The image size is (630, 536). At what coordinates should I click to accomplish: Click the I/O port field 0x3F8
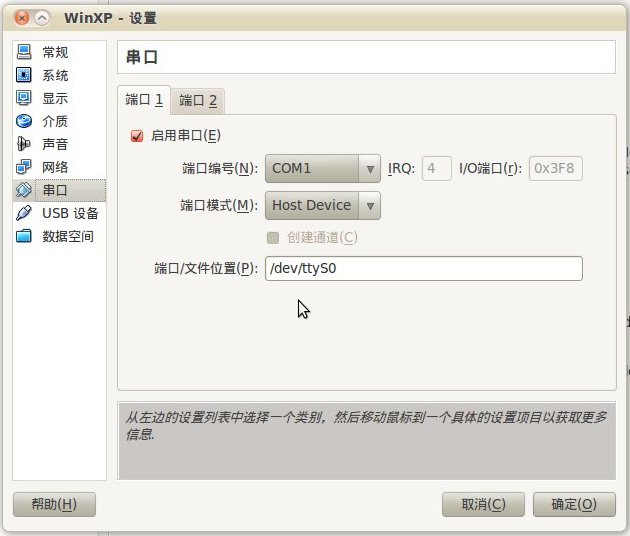pyautogui.click(x=555, y=168)
